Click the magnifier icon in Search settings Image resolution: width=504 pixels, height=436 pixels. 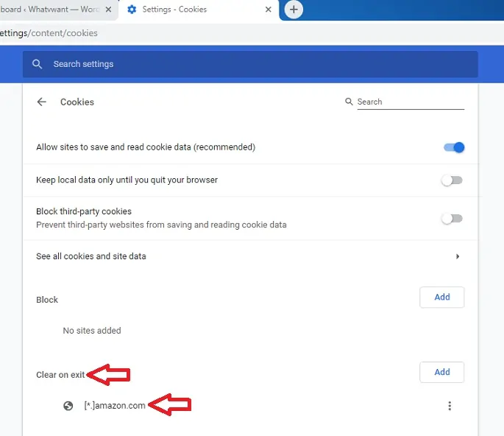pos(37,64)
